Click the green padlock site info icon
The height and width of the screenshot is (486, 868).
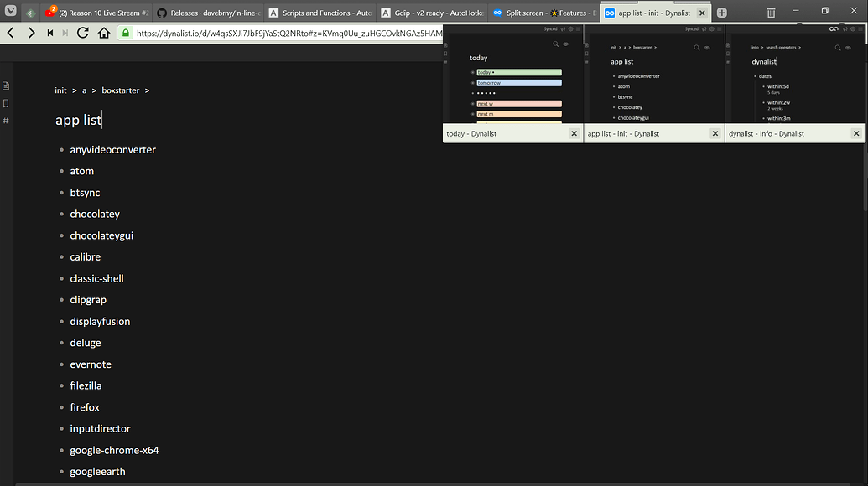point(126,34)
